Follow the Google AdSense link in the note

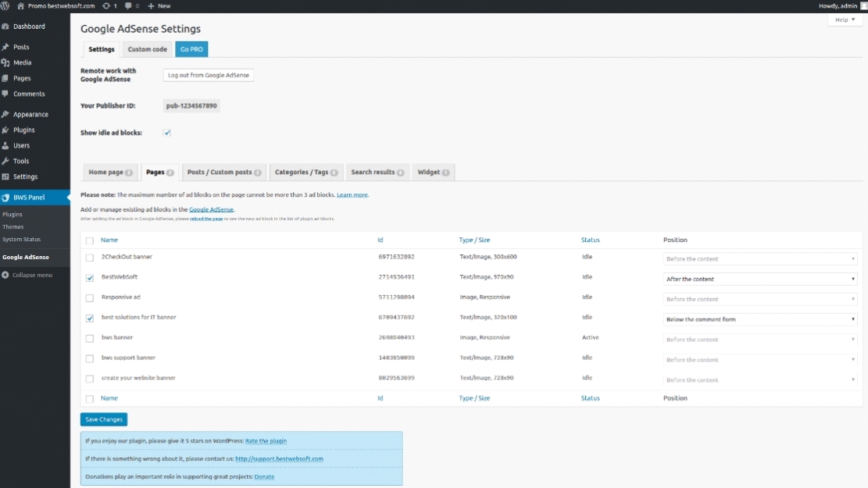[211, 210]
